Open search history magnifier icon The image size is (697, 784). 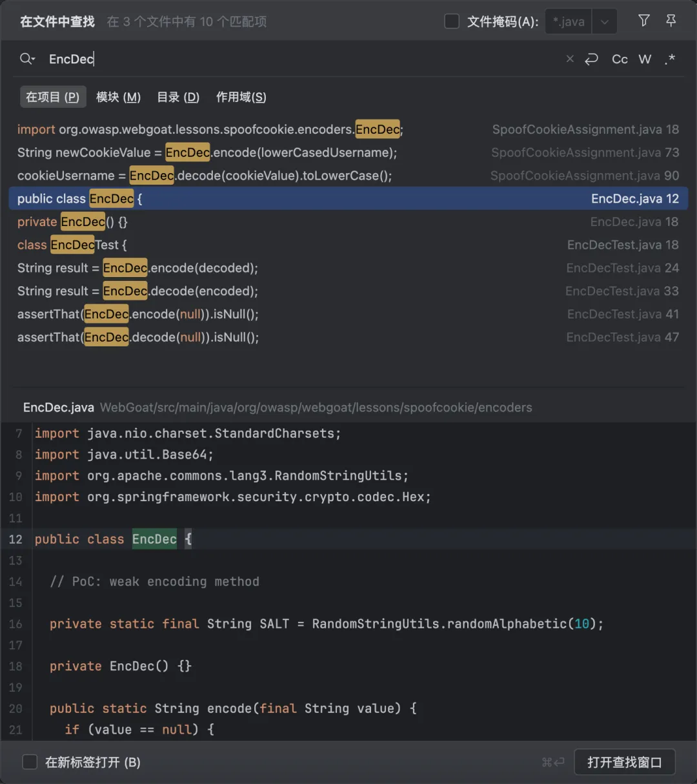pos(27,59)
